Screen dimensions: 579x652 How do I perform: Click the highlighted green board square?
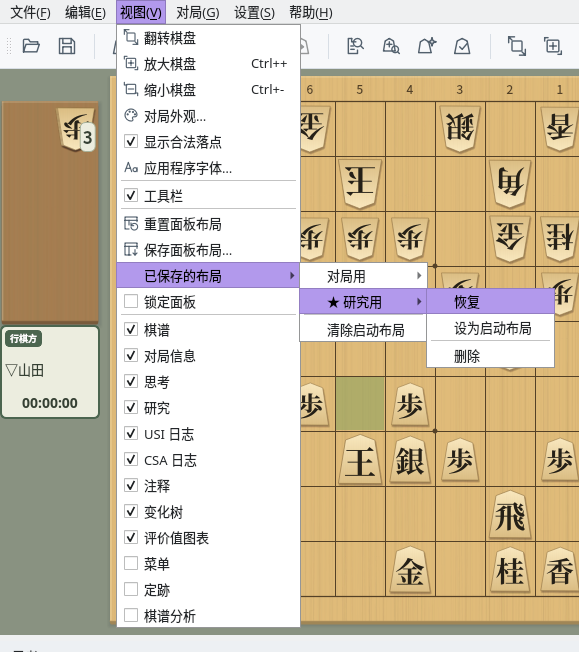tap(360, 404)
